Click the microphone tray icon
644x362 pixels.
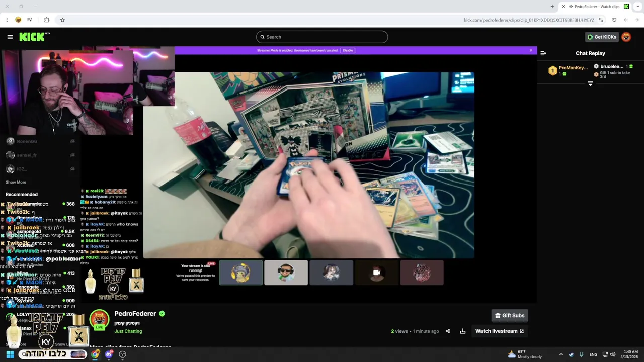[581, 354]
